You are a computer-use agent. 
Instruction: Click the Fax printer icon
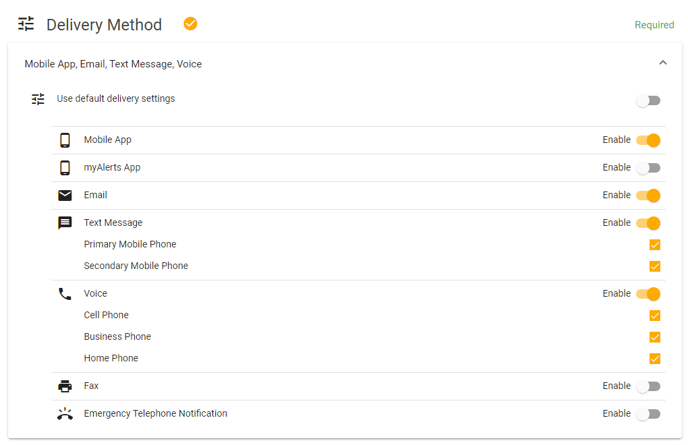click(65, 386)
